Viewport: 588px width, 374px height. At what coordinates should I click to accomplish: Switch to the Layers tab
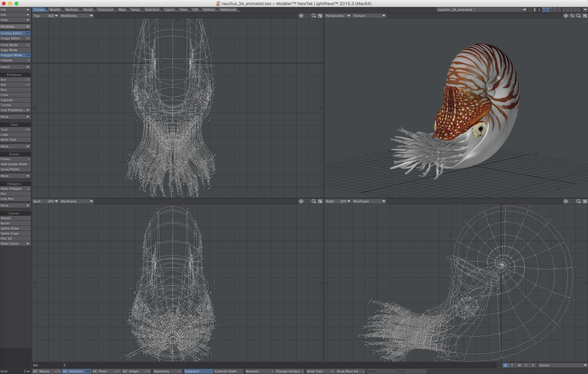[169, 10]
